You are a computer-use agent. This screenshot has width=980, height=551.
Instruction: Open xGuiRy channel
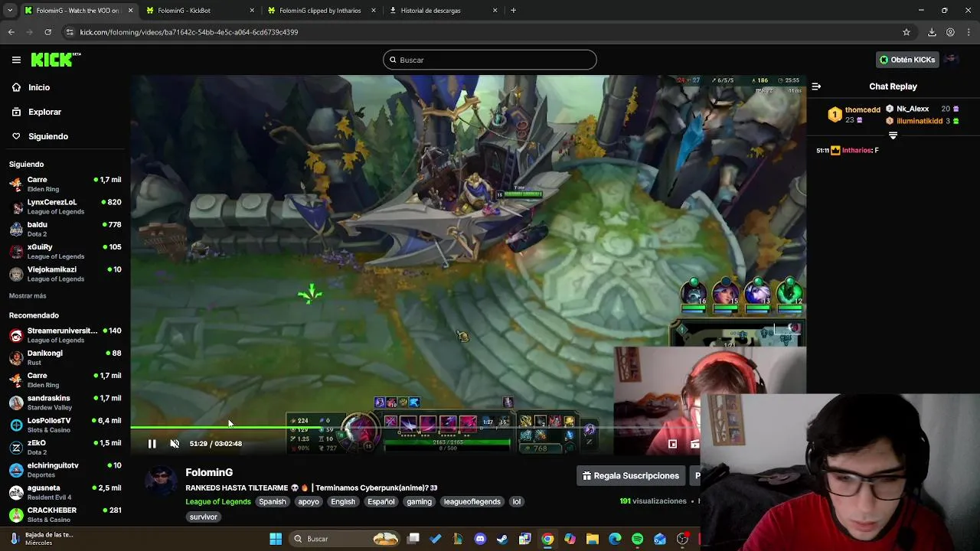click(x=65, y=252)
